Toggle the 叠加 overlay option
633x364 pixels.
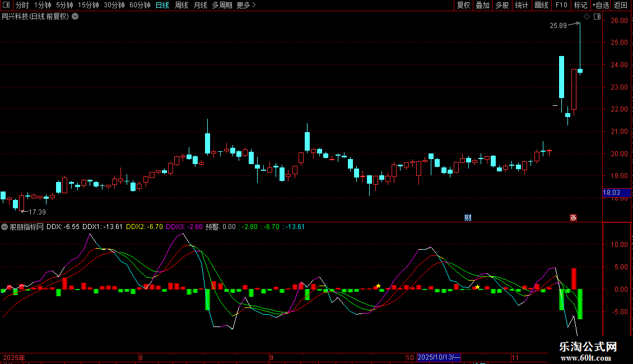pos(483,5)
